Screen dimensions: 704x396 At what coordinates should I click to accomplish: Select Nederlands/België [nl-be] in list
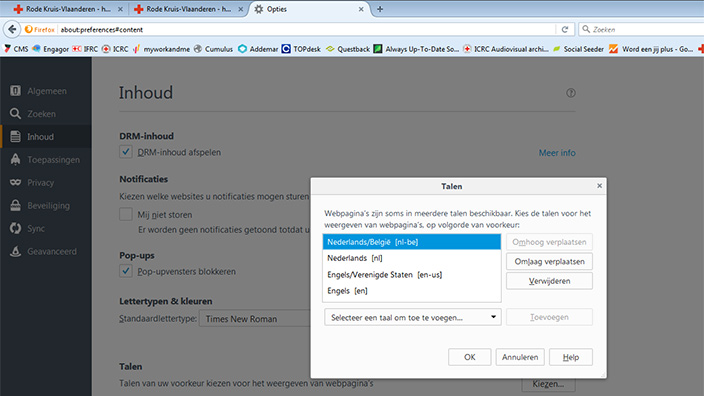[x=412, y=242]
